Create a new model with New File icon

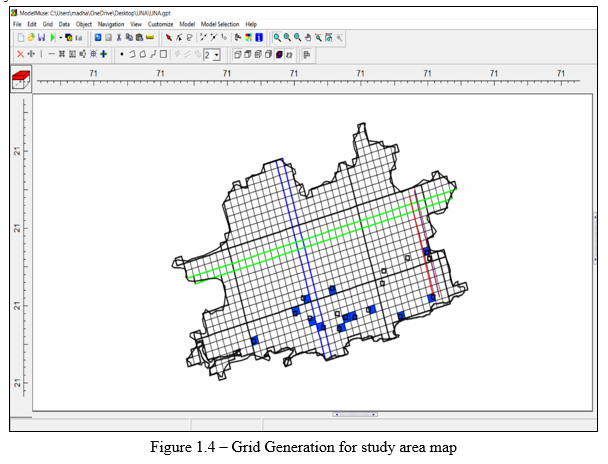[21, 38]
